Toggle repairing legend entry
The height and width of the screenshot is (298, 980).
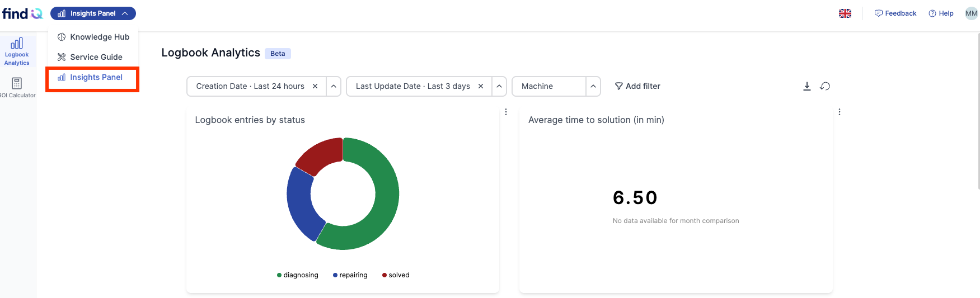(350, 275)
